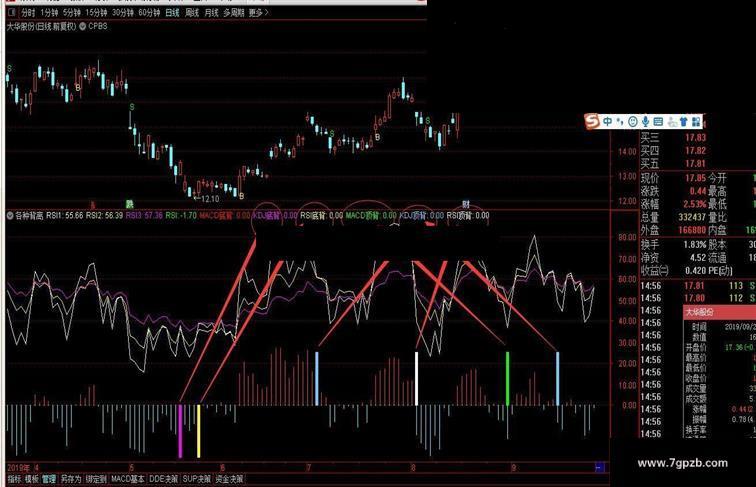756x487 pixels.
Task: Expand the 更多 periods list
Action: [x=258, y=13]
